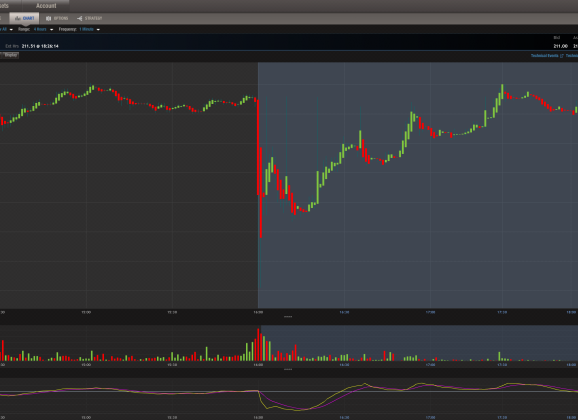Expand the Range 4 Hours dropdown
The height and width of the screenshot is (420, 578).
tap(43, 29)
